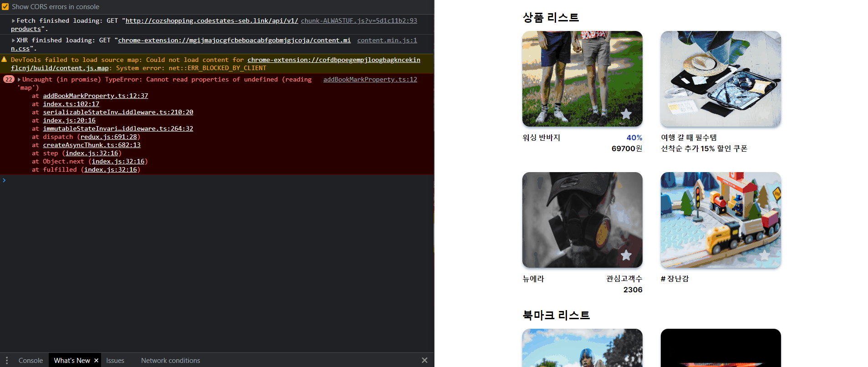This screenshot has height=367, width=868.
Task: Click the 관심고객수 label
Action: (x=624, y=279)
